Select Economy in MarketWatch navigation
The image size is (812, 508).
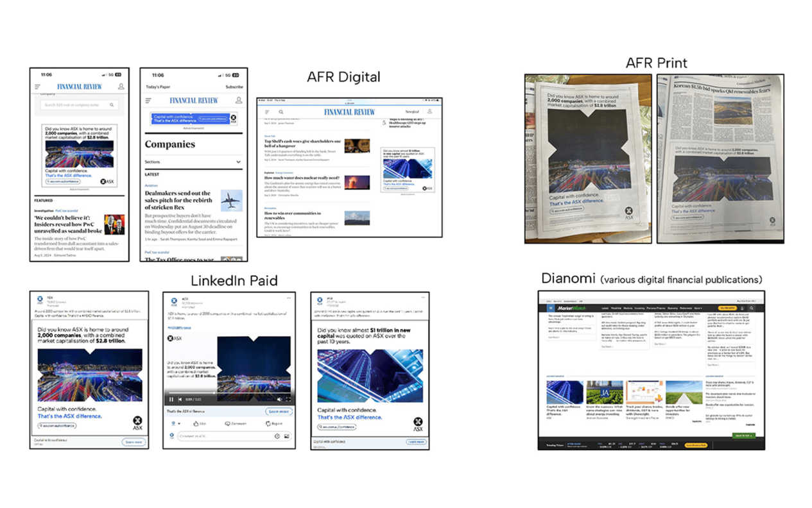tap(672, 308)
